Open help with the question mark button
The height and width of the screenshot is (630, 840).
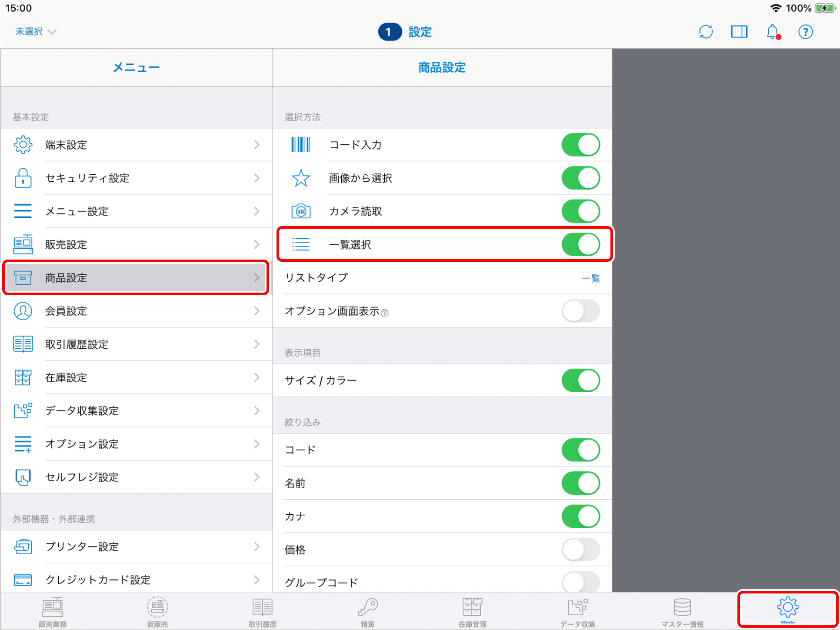click(805, 31)
